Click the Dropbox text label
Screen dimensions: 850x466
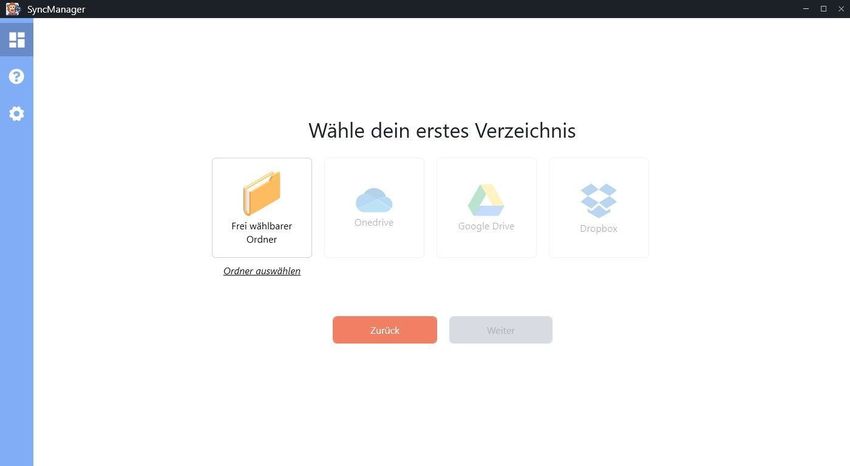click(x=598, y=229)
